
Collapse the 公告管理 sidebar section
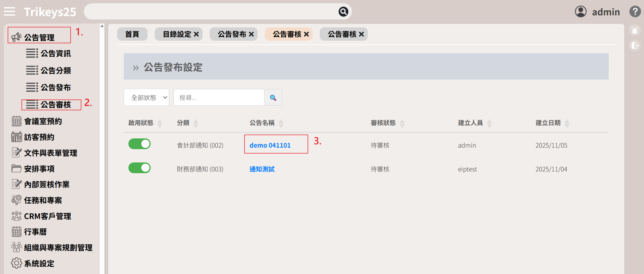pyautogui.click(x=39, y=38)
